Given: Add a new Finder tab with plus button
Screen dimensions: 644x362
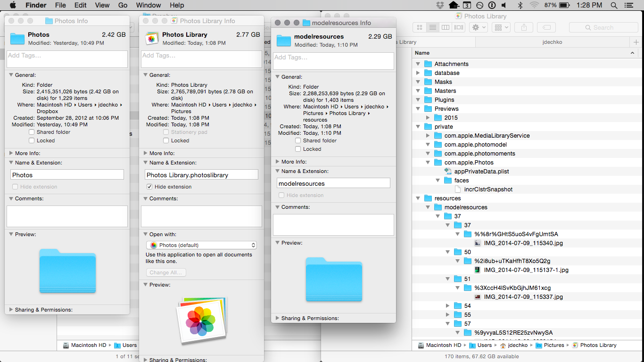Looking at the screenshot, I should click(x=636, y=42).
